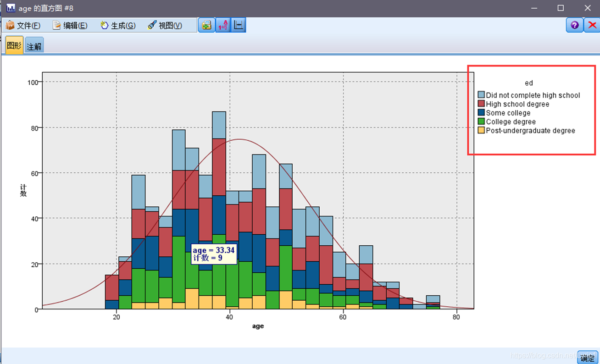The height and width of the screenshot is (364, 600).
Task: Click the pink 1-A value labels toolbar icon
Action: [x=222, y=25]
